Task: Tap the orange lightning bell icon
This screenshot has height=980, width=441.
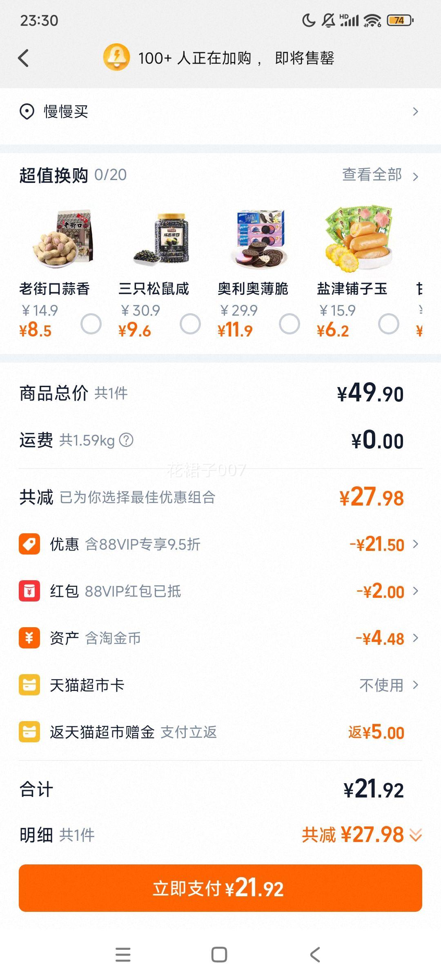Action: pos(116,57)
